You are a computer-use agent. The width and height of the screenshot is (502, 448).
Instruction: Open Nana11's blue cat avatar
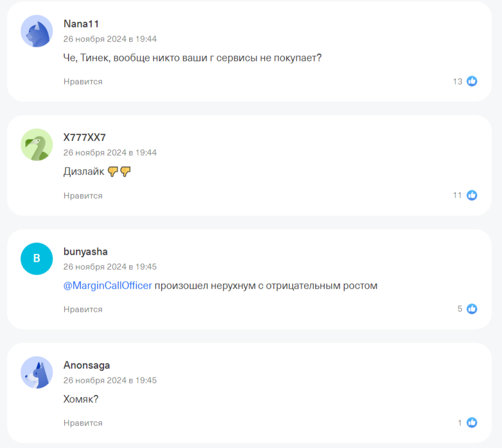click(37, 31)
